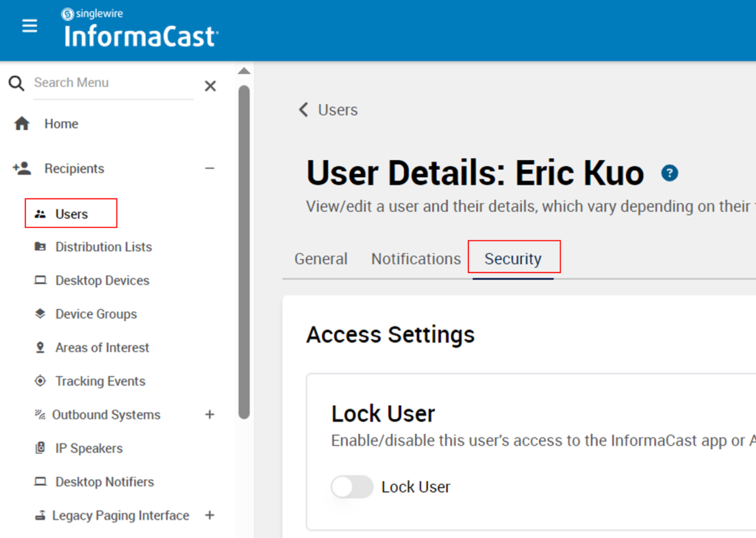
Task: Click the Home house icon
Action: coord(21,123)
